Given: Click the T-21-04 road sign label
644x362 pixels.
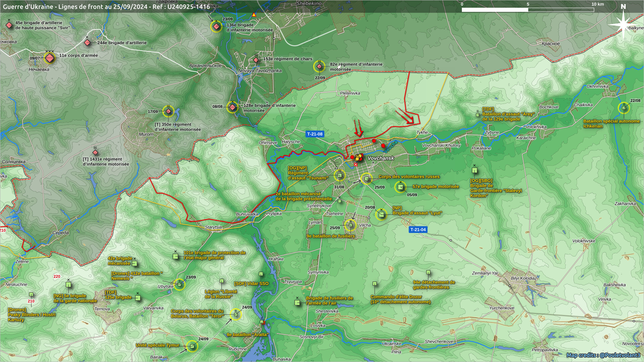Looking at the screenshot, I should (418, 230).
